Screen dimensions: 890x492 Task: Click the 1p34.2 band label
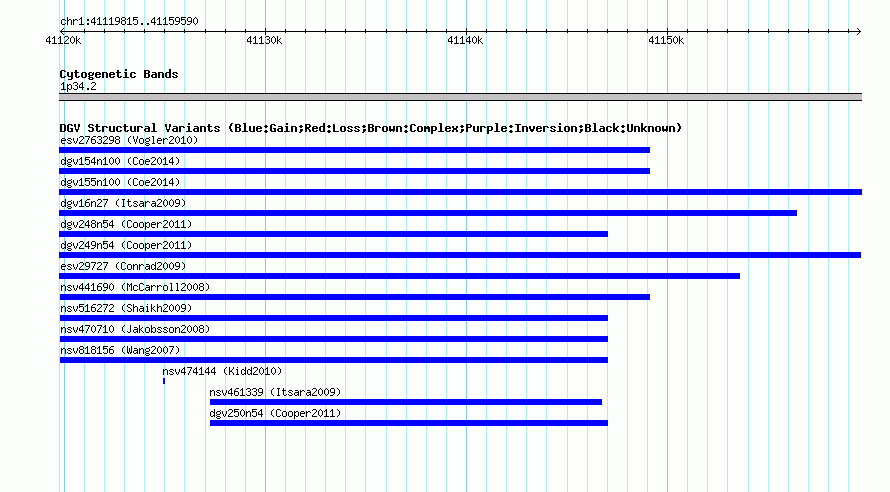tap(78, 86)
